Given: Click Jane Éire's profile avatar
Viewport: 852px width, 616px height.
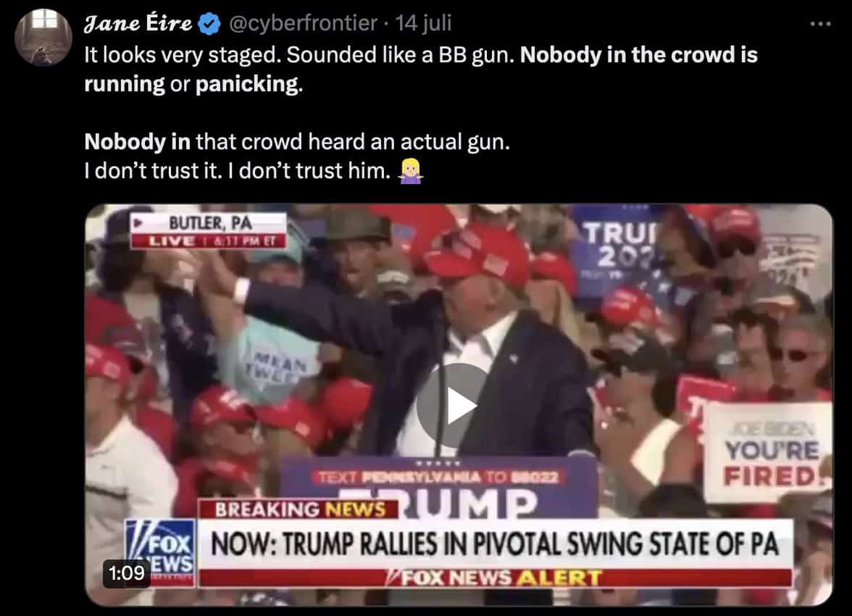Looking at the screenshot, I should click(43, 37).
